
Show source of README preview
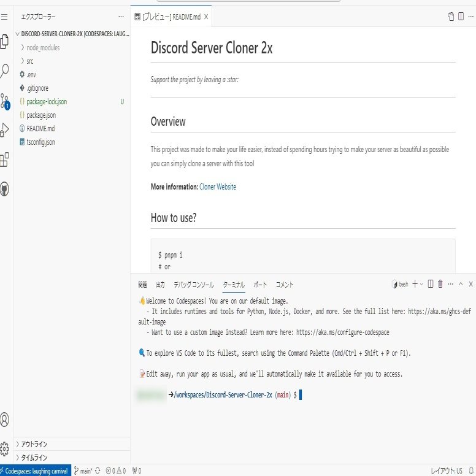click(x=451, y=17)
